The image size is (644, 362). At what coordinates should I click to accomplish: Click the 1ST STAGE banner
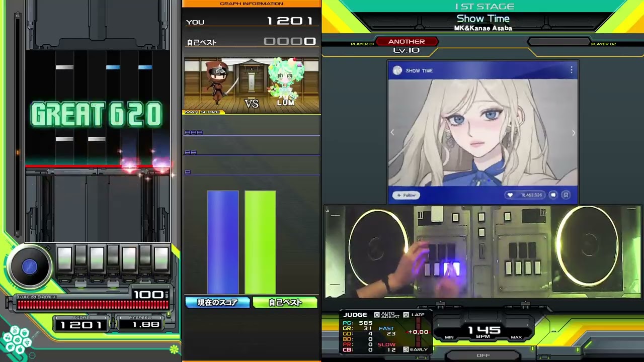click(484, 7)
